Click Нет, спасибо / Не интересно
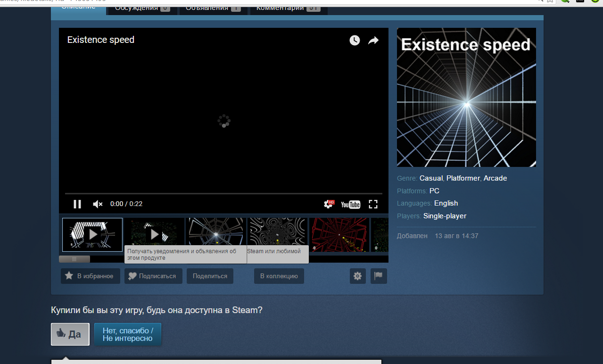This screenshot has height=364, width=603. click(128, 334)
